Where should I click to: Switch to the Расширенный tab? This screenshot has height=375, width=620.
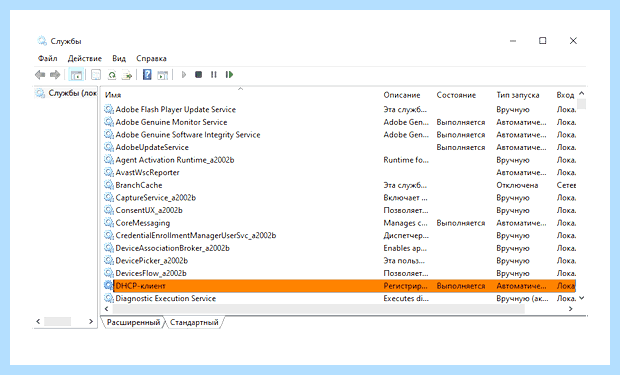[x=133, y=322]
